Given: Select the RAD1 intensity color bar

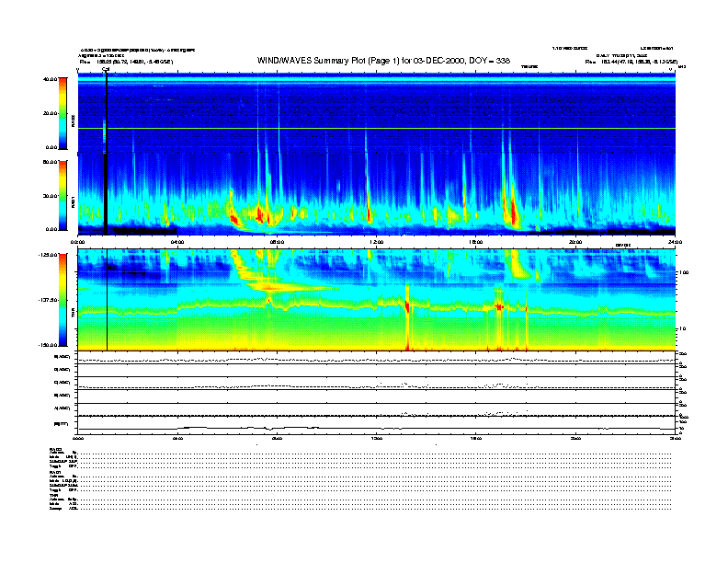Looking at the screenshot, I should click(63, 195).
